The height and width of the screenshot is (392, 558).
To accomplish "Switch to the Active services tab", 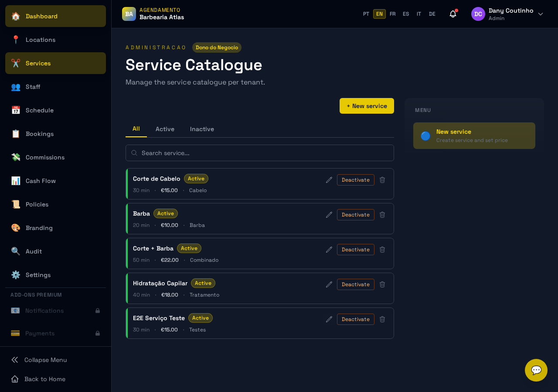I will click(165, 129).
